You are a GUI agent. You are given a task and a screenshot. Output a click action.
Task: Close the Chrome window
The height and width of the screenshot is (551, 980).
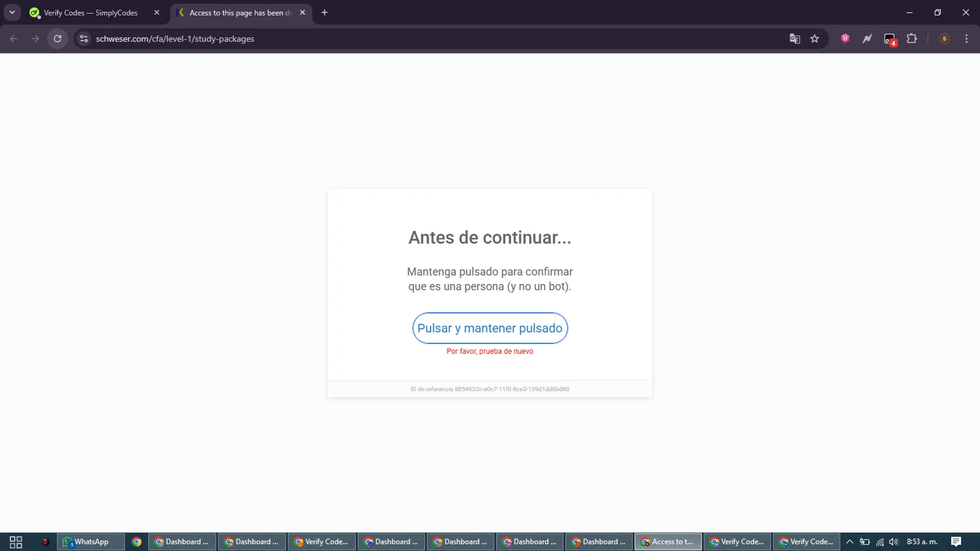[966, 12]
